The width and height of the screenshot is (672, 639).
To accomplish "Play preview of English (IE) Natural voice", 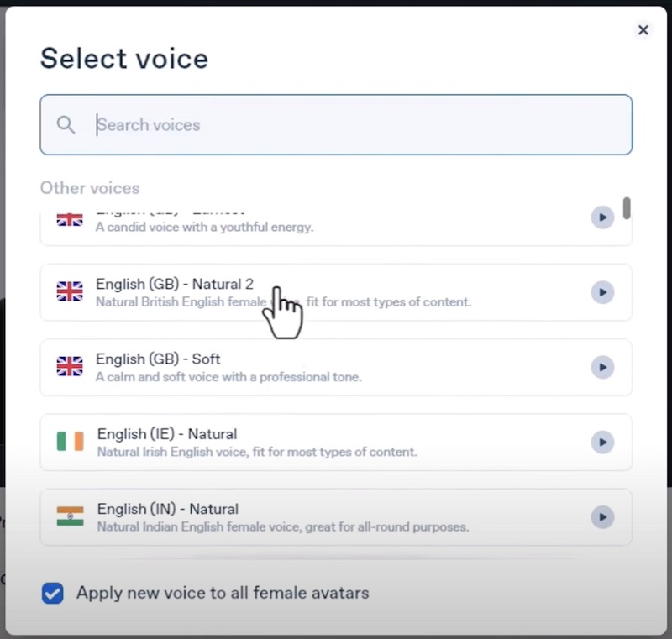I will pyautogui.click(x=601, y=442).
